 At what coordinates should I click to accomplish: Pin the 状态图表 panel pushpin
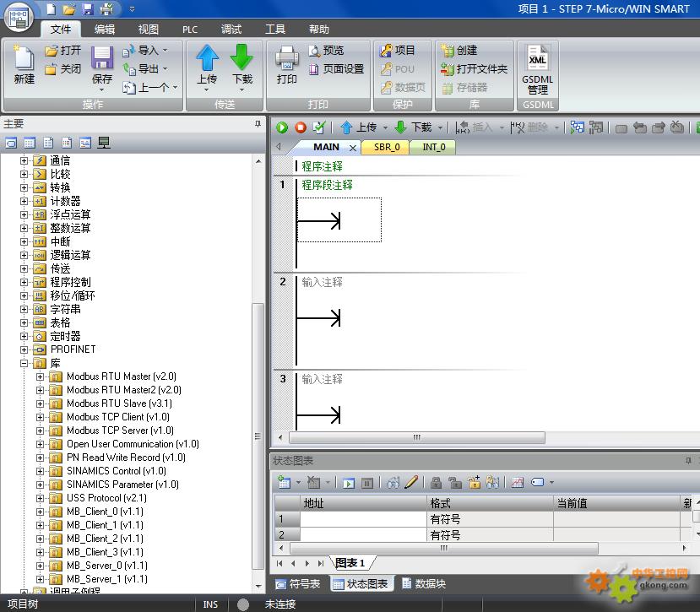[x=688, y=460]
